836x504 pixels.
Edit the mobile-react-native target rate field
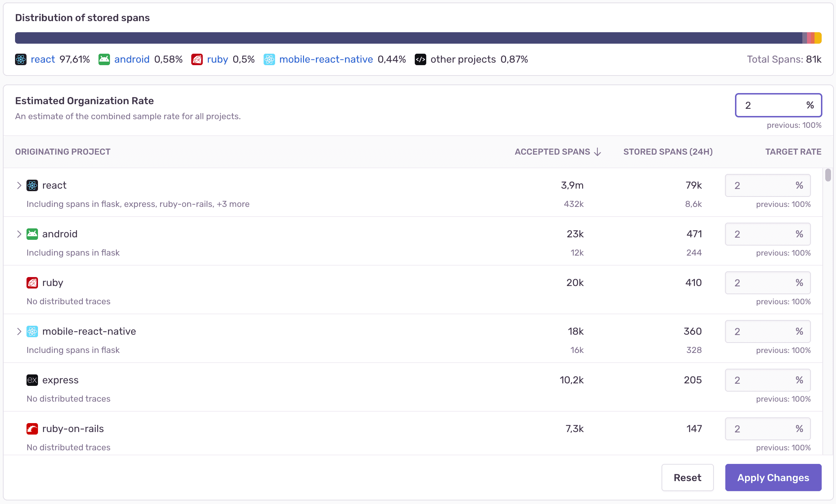point(768,331)
